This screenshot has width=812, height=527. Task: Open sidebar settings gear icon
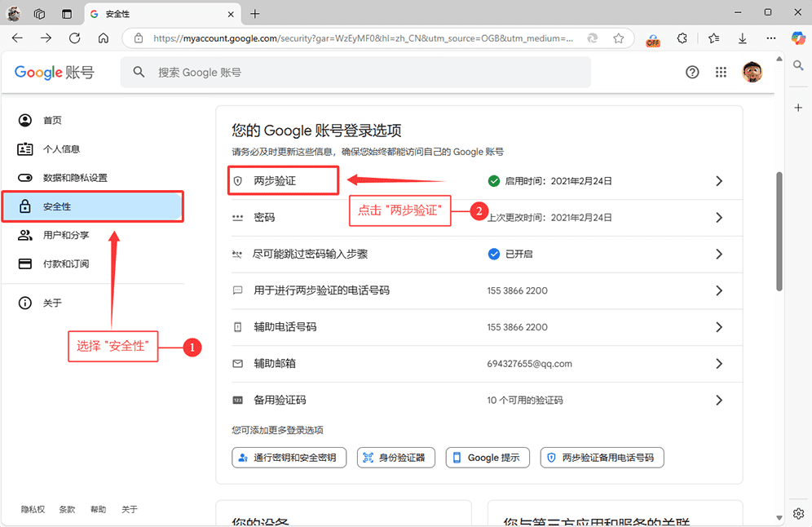click(798, 513)
